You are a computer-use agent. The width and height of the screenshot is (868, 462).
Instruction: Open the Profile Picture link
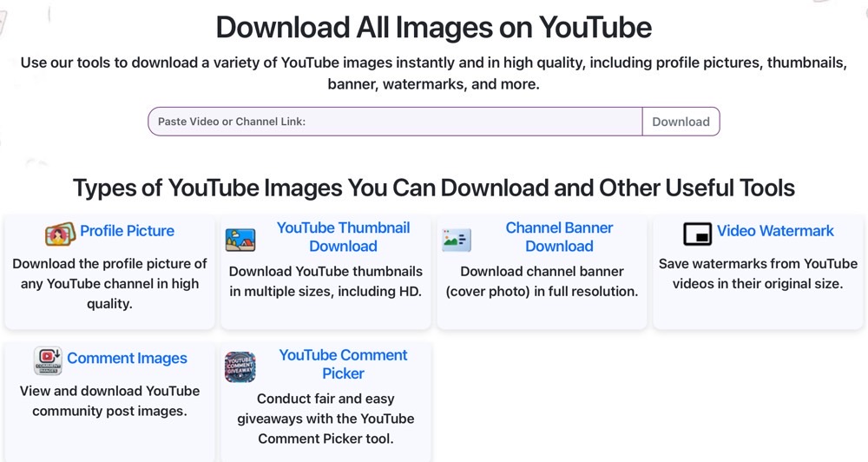[x=127, y=231]
